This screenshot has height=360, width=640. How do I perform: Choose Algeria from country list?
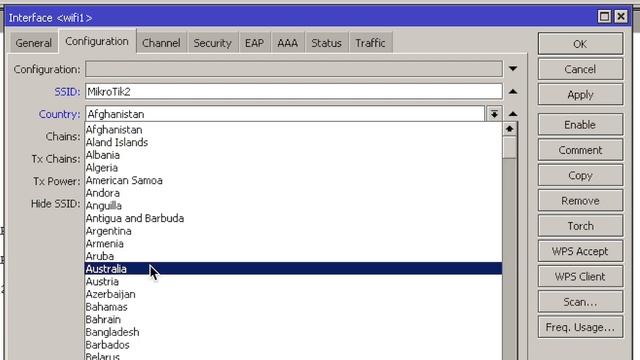coord(293,168)
